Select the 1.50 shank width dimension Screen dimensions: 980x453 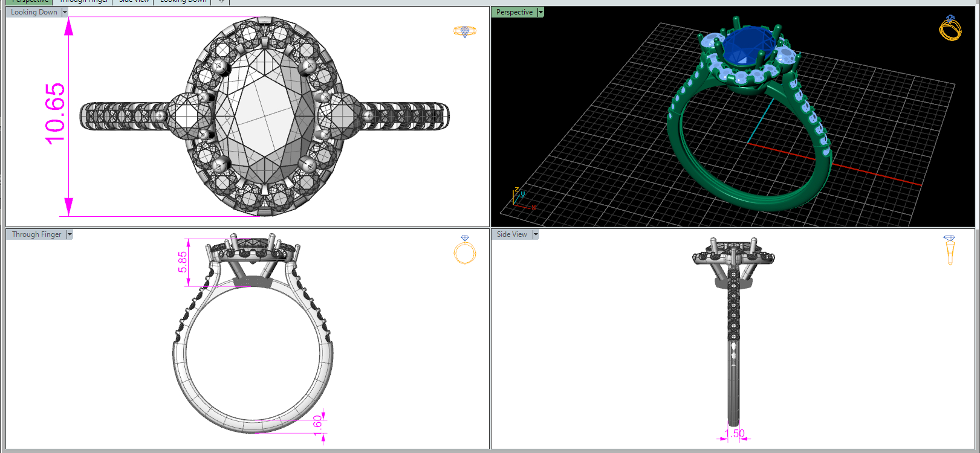(735, 434)
